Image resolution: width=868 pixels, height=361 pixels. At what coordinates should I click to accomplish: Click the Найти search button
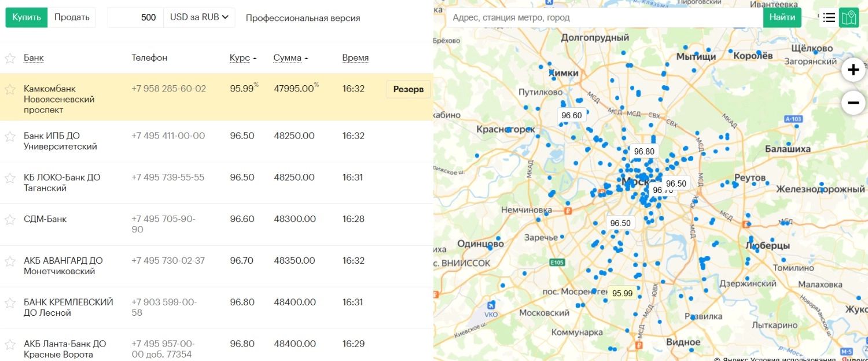coord(782,17)
